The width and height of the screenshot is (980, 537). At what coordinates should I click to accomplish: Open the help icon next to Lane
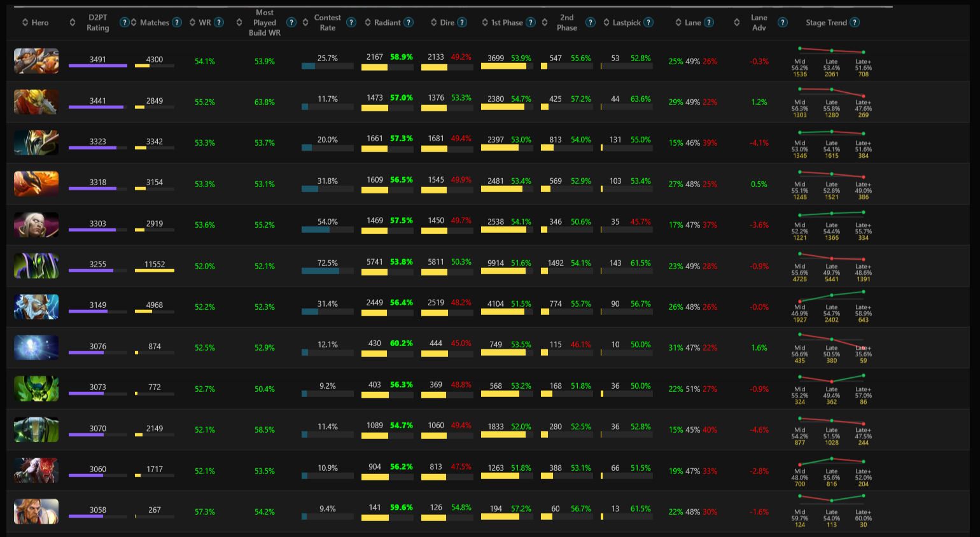[709, 22]
